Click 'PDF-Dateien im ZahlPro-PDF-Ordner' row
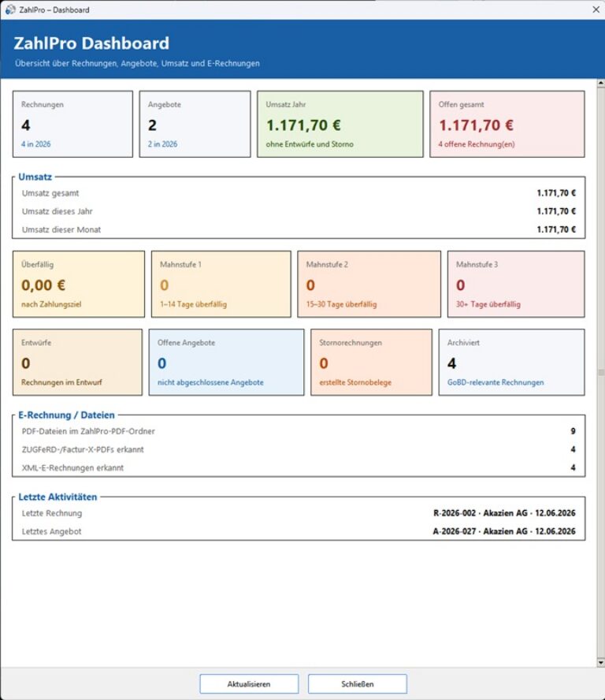Screen dimensions: 605x700 [x=299, y=431]
